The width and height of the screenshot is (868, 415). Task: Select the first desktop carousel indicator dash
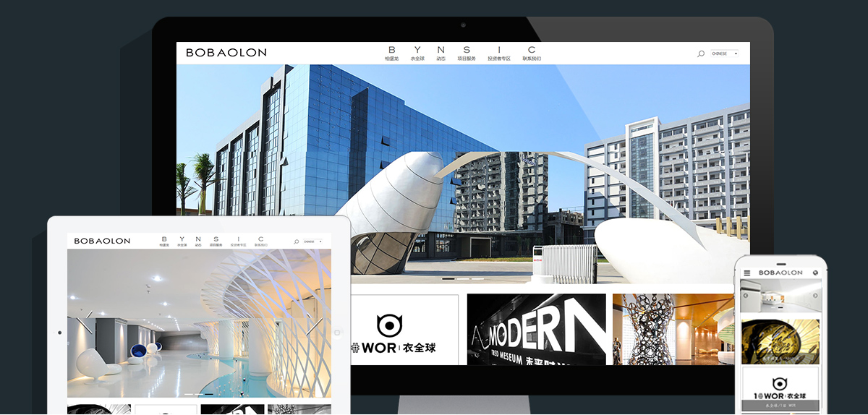[448, 278]
